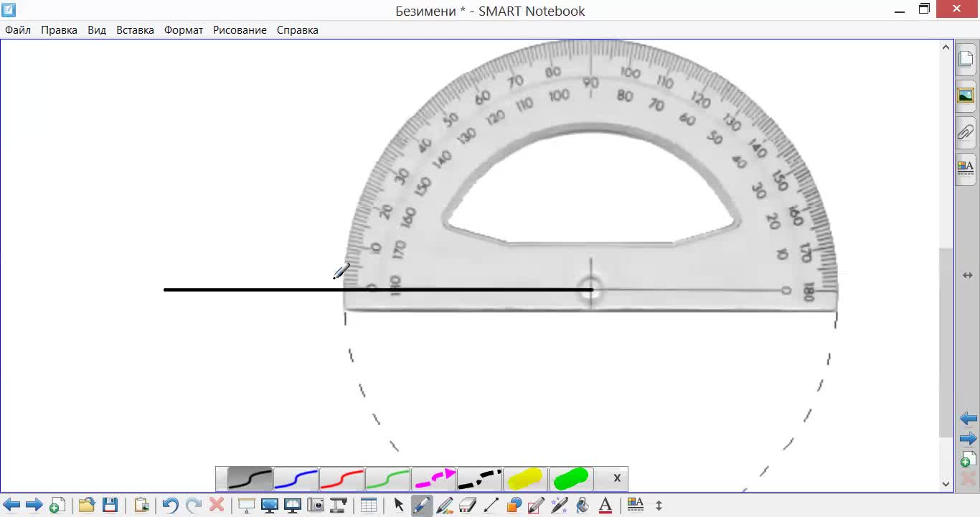Open the Вид menu
The width and height of the screenshot is (980, 517).
[97, 30]
